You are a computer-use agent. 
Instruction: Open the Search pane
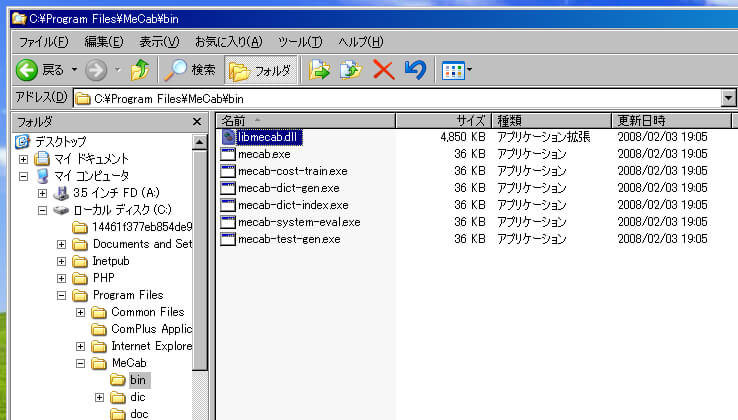(x=190, y=70)
